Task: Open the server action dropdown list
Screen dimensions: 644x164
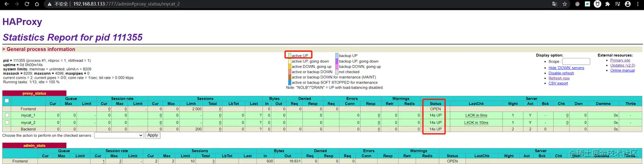Action: [x=119, y=135]
